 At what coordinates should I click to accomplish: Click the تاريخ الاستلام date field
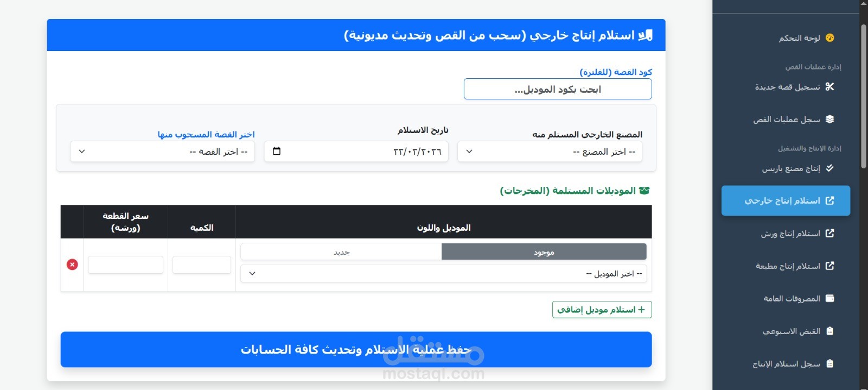356,152
